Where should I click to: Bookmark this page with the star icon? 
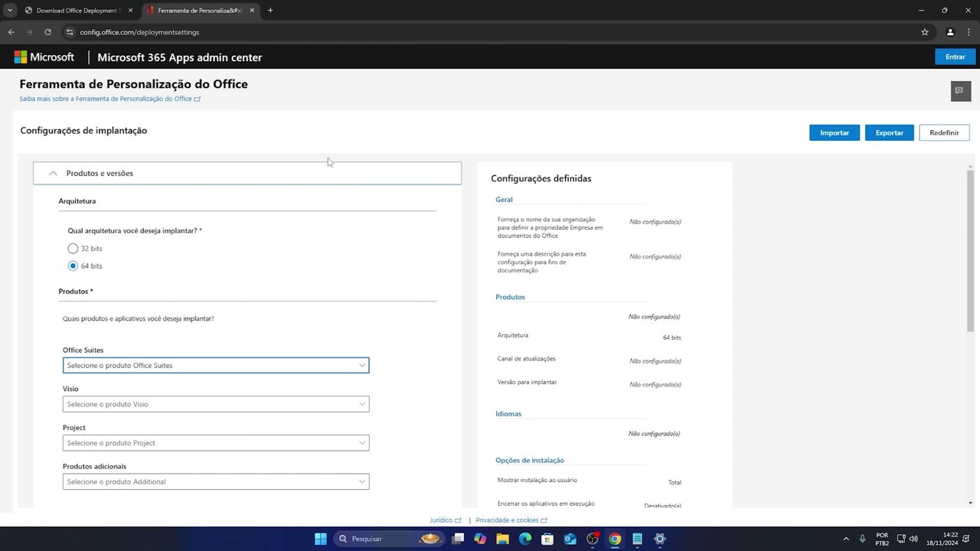point(925,32)
